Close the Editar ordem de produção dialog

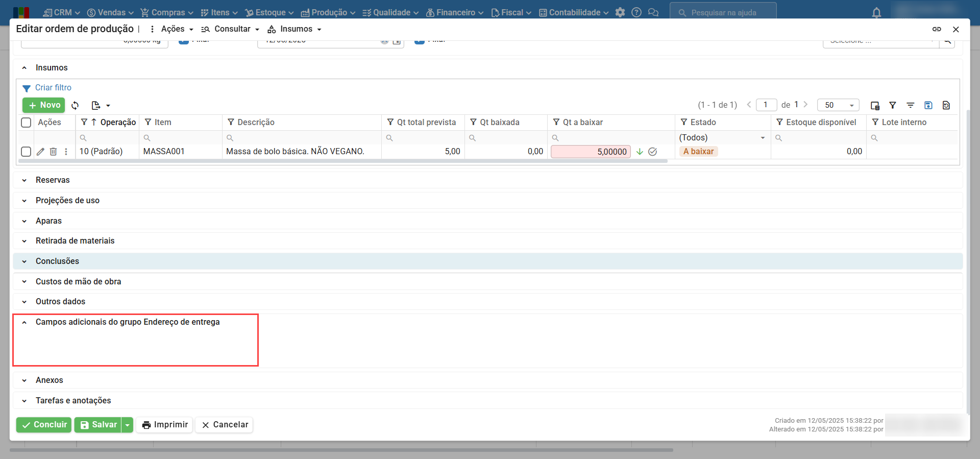(956, 29)
